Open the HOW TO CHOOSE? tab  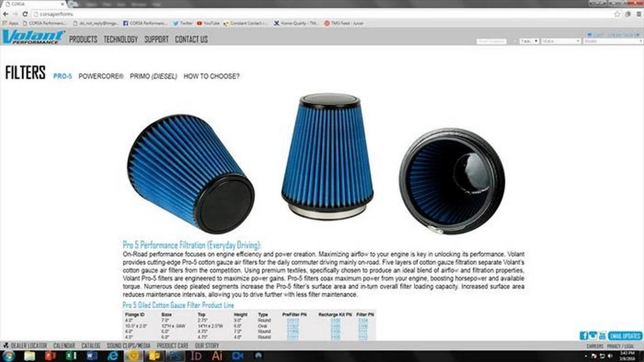coord(211,76)
